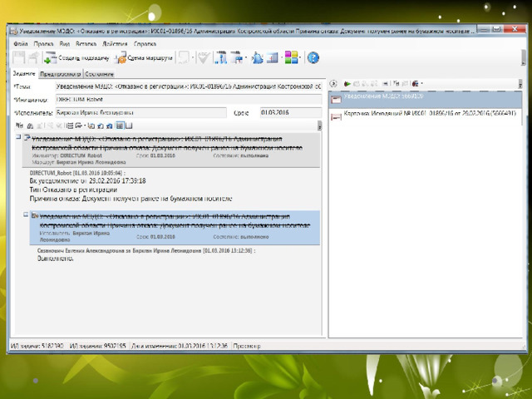Click the spell check icon in toolbar
The width and height of the screenshot is (532, 399).
(202, 57)
